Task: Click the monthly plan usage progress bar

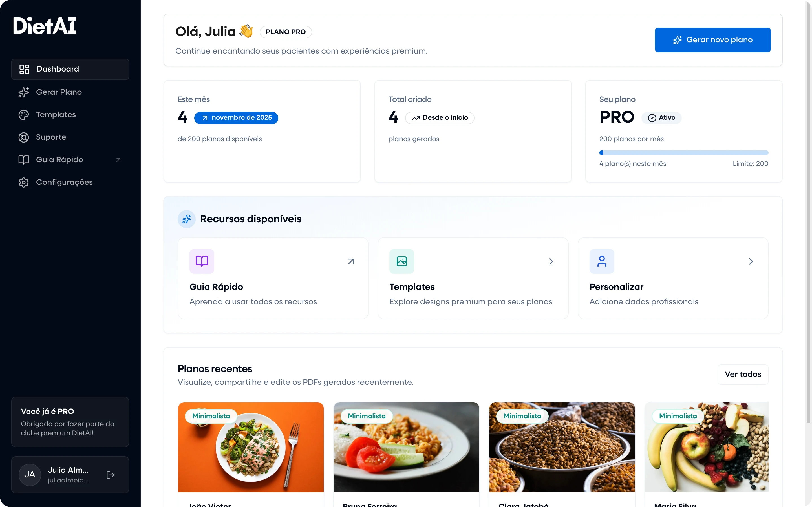Action: pyautogui.click(x=683, y=153)
